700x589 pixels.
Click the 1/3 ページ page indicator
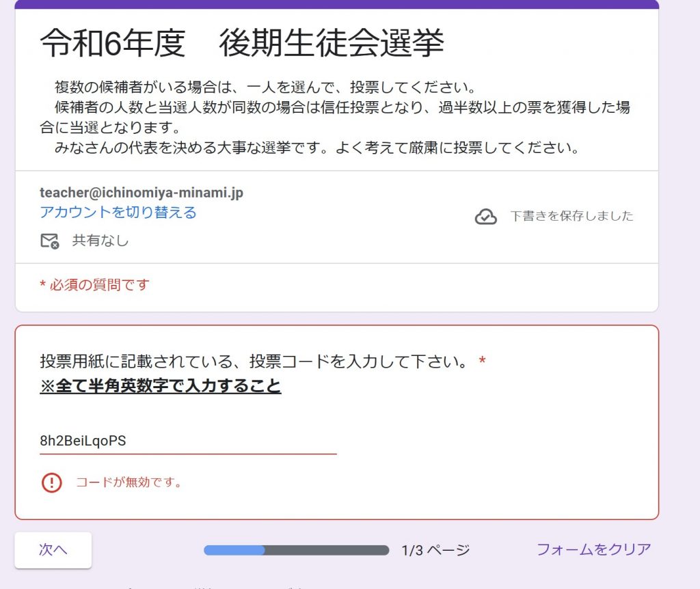click(x=435, y=550)
